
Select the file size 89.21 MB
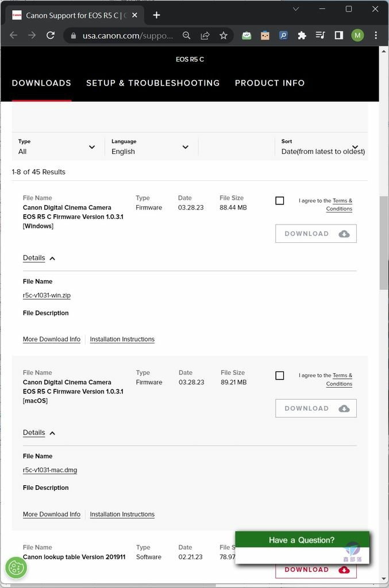point(234,382)
